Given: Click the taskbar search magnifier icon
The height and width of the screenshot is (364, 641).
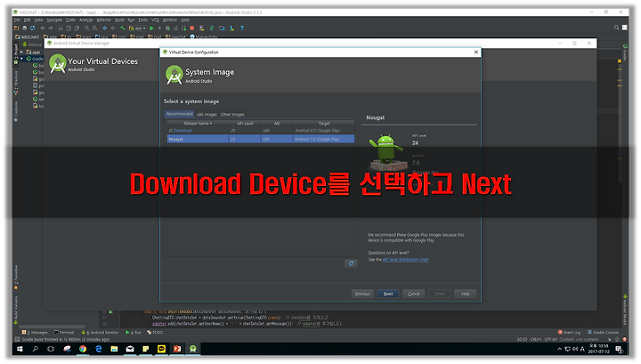Looking at the screenshot, I should coord(35,349).
